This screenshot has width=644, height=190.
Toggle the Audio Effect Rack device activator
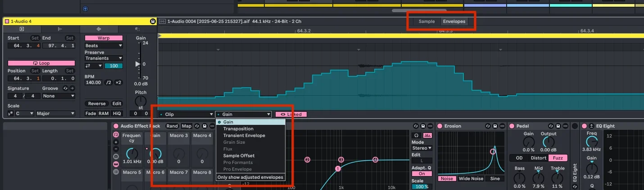[x=116, y=126]
